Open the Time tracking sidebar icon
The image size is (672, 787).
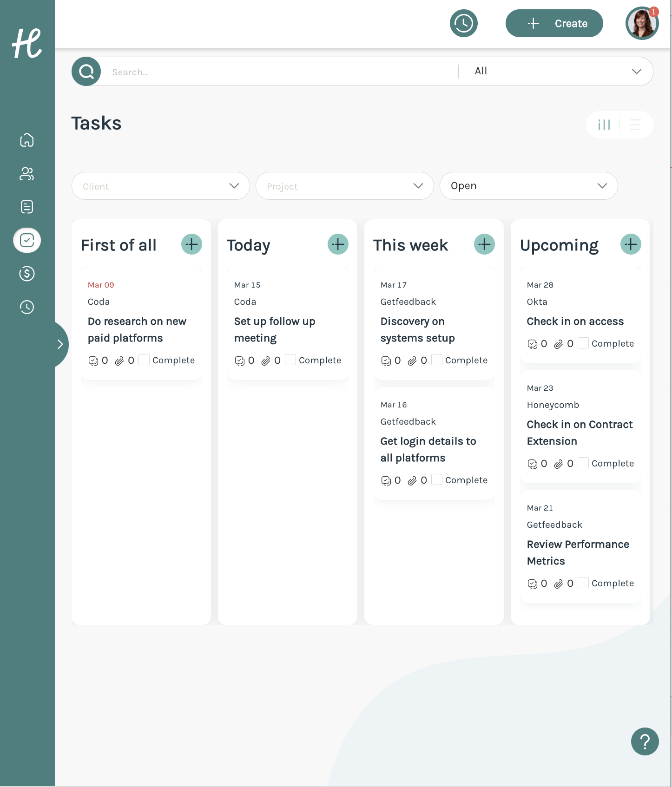click(x=27, y=307)
